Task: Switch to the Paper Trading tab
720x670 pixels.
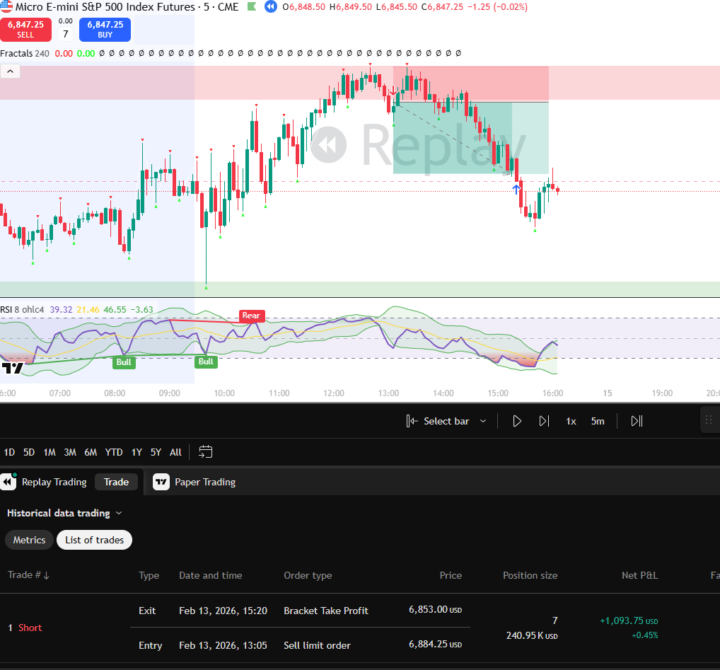Action: click(x=205, y=482)
